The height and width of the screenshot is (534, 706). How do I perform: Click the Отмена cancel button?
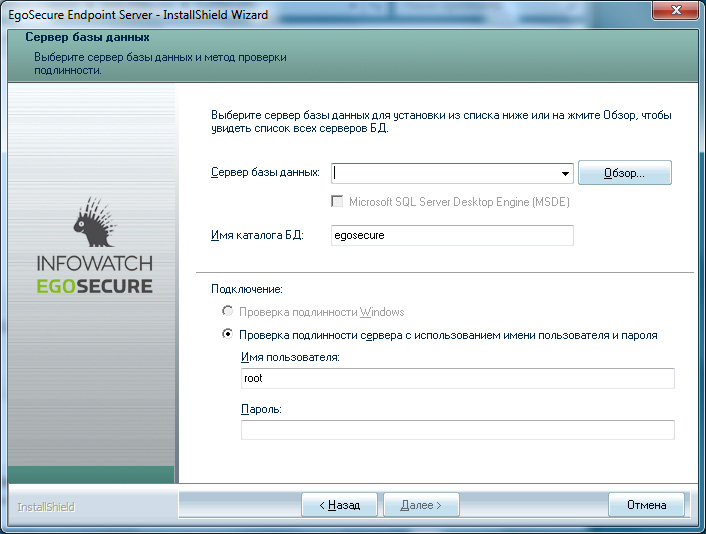pyautogui.click(x=646, y=505)
